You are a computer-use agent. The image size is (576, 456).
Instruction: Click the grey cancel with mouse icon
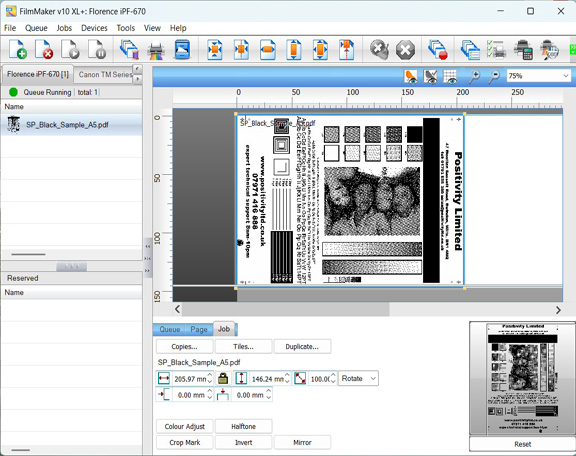[x=379, y=49]
